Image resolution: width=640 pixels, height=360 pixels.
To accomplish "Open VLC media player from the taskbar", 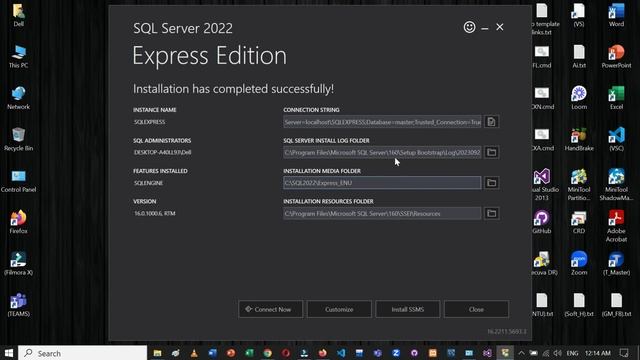I will (194, 353).
